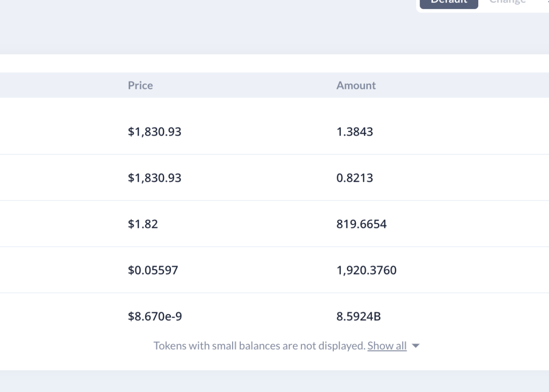Expand the arrow beside Show all
This screenshot has width=549, height=392.
[x=416, y=346]
